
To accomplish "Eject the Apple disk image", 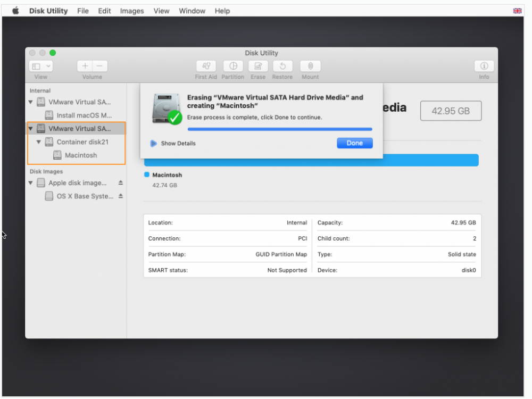I will [x=120, y=183].
